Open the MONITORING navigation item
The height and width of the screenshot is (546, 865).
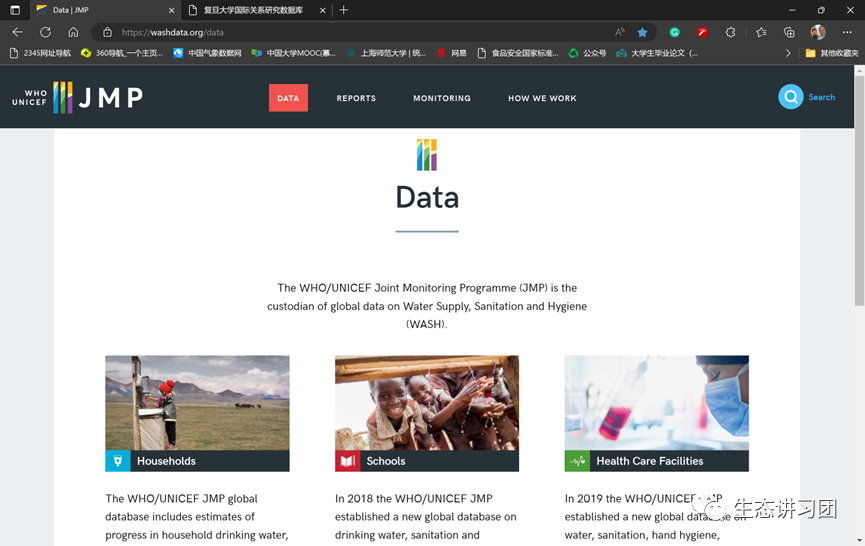click(442, 98)
